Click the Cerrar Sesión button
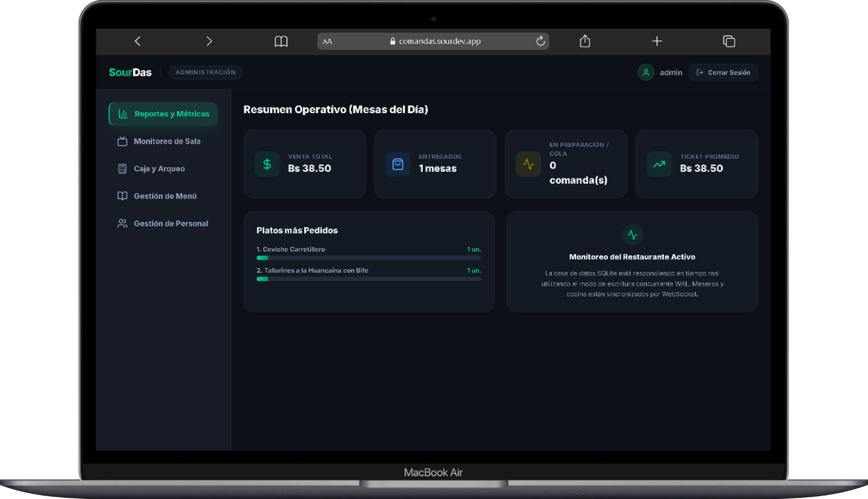The width and height of the screenshot is (868, 499). tap(723, 72)
